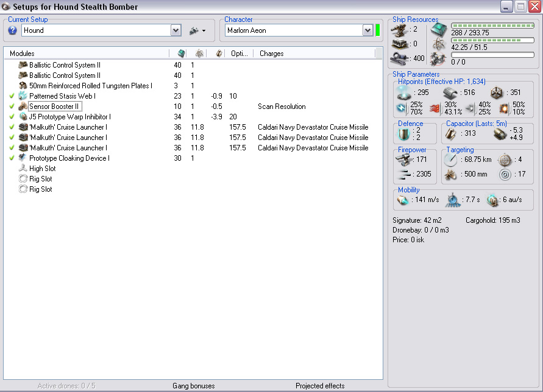Screen dimensions: 543x392
Task: Open the Current Setup dropdown arrow
Action: pos(176,30)
